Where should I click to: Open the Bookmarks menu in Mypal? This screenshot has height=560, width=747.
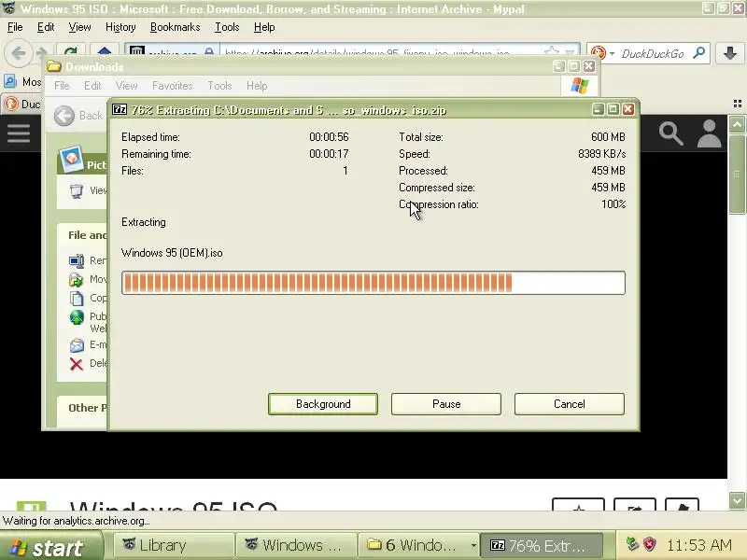click(x=175, y=27)
